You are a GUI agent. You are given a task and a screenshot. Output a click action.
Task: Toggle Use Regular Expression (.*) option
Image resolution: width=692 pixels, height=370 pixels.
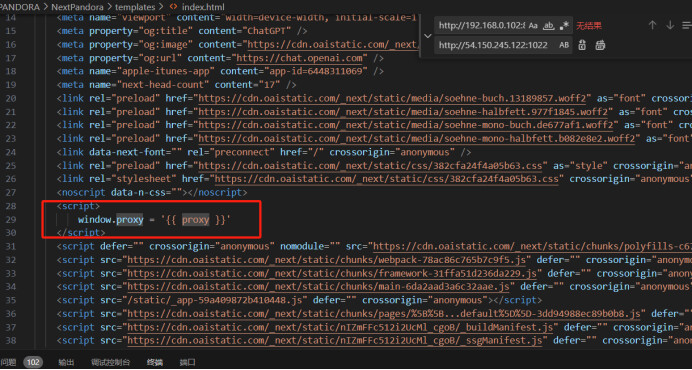564,26
